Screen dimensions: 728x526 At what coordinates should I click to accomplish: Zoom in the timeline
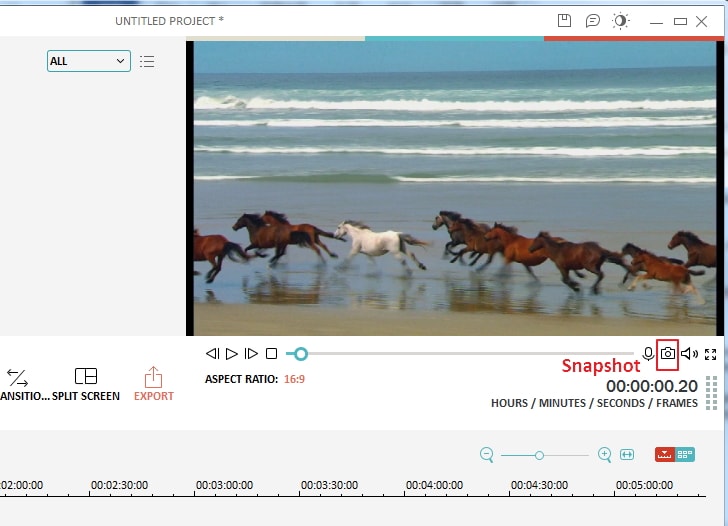click(604, 455)
